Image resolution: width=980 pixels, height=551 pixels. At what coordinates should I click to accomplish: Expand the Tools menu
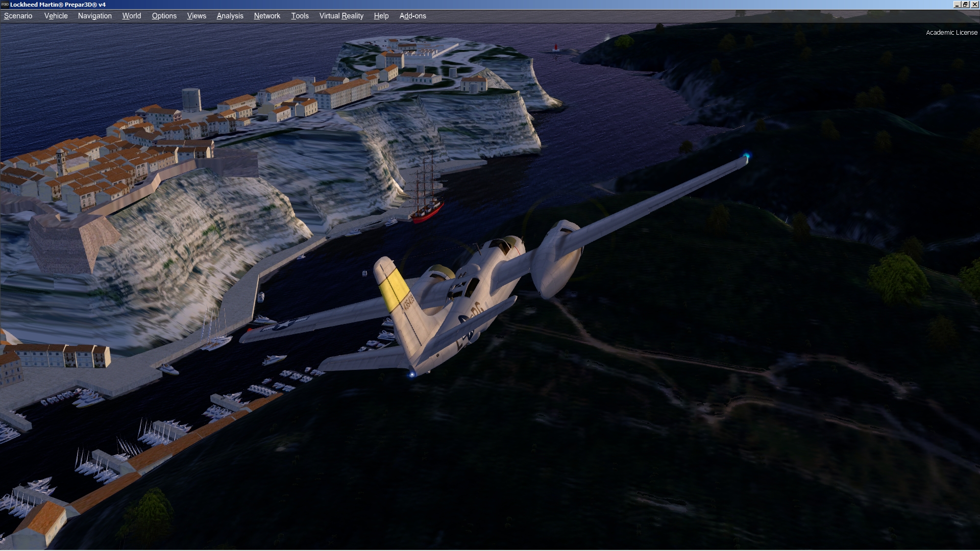[x=300, y=16]
